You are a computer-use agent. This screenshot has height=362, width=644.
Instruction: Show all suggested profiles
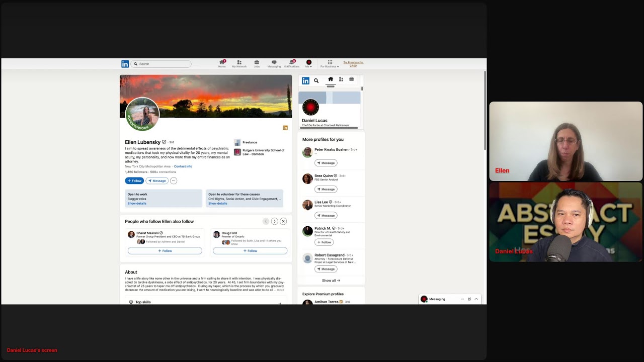point(331,281)
